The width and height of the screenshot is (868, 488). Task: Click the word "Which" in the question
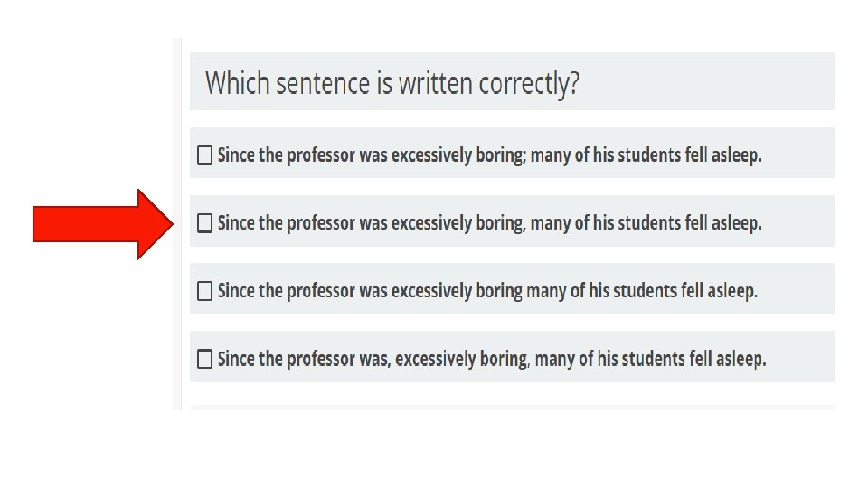tap(238, 84)
